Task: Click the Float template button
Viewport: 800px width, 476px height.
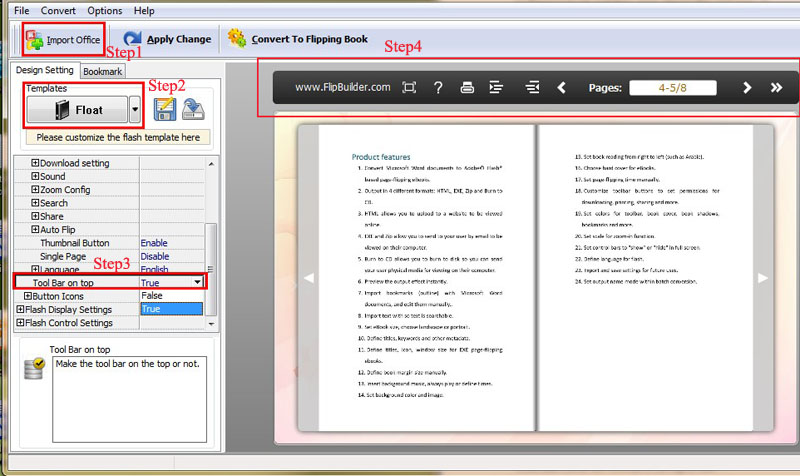Action: point(77,110)
